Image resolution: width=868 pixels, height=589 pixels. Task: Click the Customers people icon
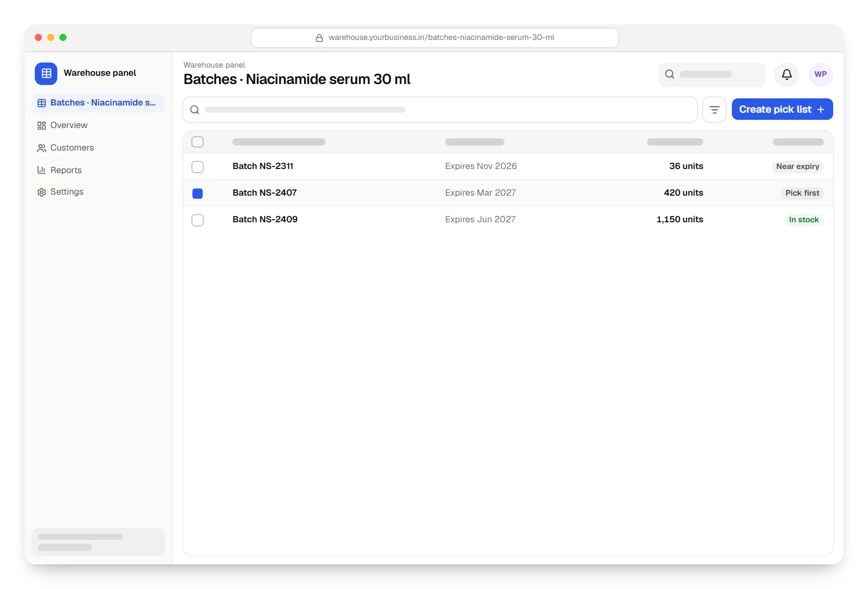point(41,148)
